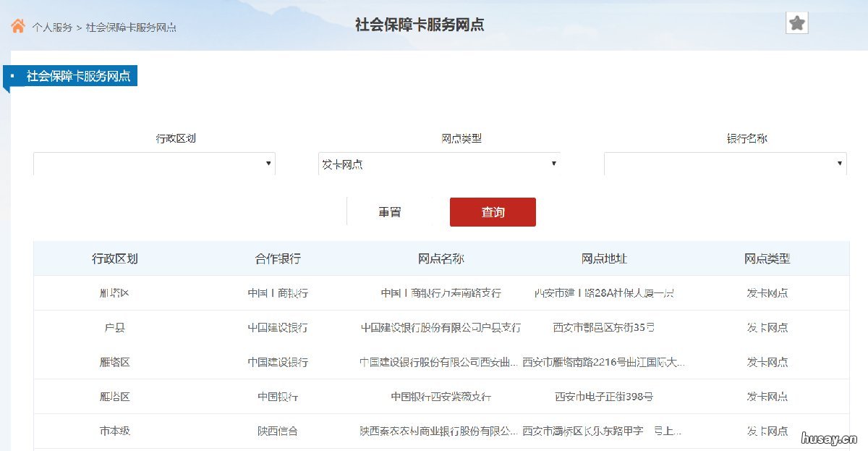Screen dimensions: 868x451
Task: Click the orange home icon in breadcrumb
Action: (18, 24)
